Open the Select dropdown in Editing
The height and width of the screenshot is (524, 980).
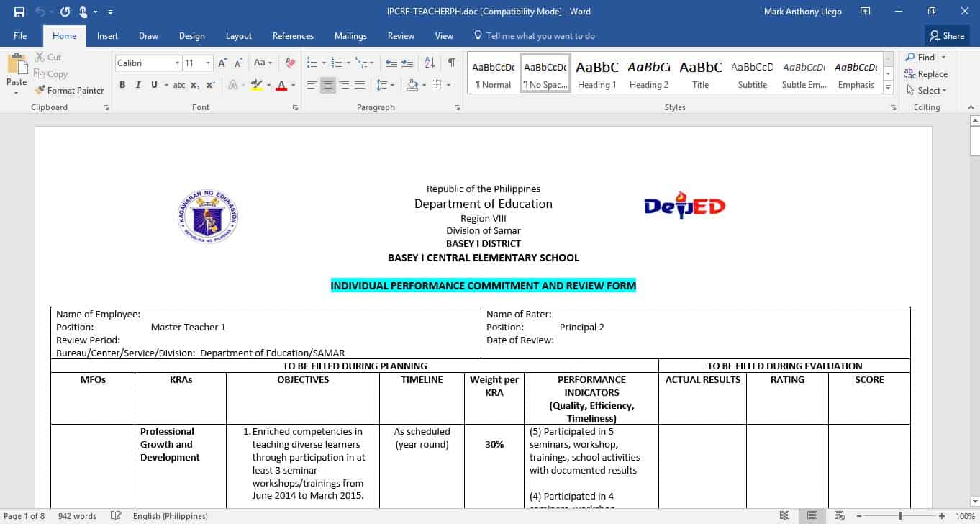927,90
